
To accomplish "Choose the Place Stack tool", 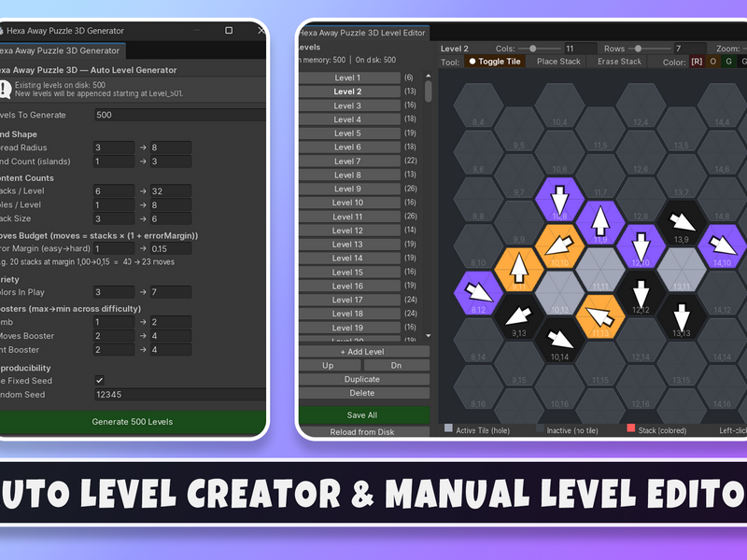I will point(558,62).
